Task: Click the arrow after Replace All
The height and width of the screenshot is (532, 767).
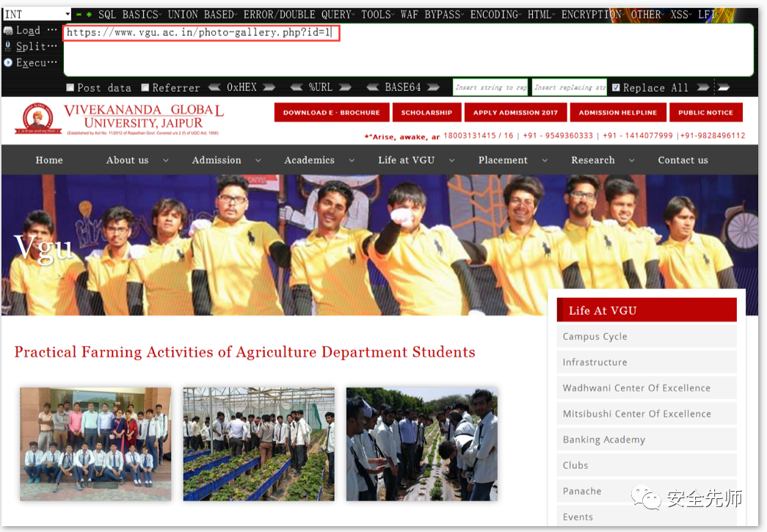Action: [x=703, y=87]
